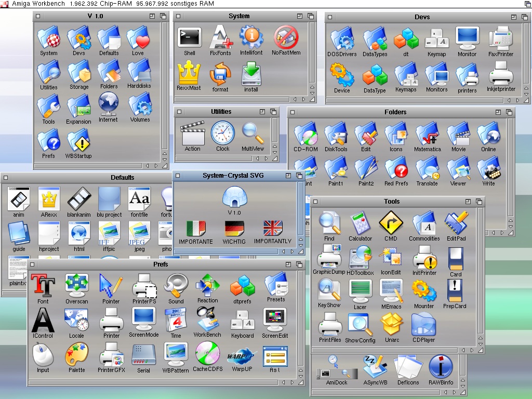Click the RexxMast crown icon

point(189,74)
